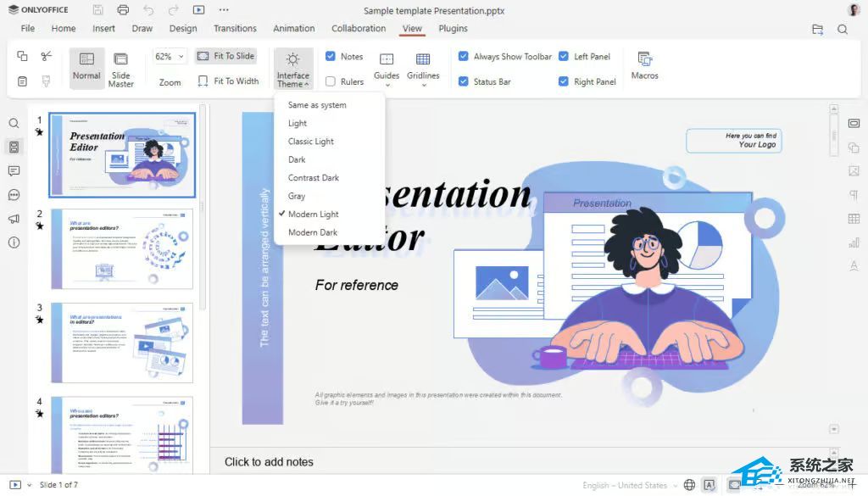The width and height of the screenshot is (868, 496).
Task: Click the Copy icon in toolbar
Action: click(22, 56)
